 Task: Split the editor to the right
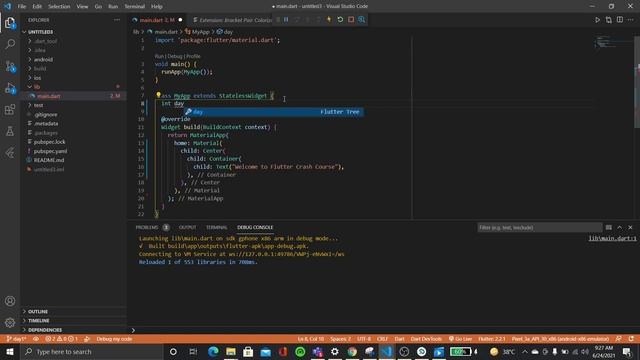[620, 20]
